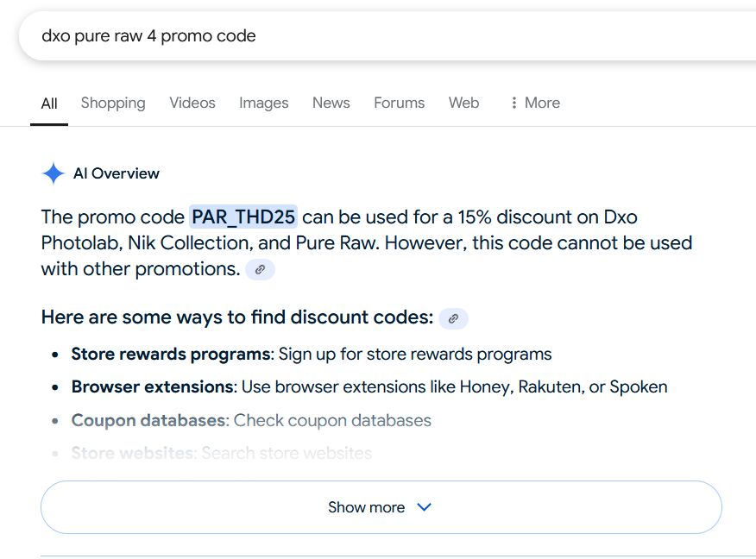Open the More search filters menu

click(x=535, y=103)
